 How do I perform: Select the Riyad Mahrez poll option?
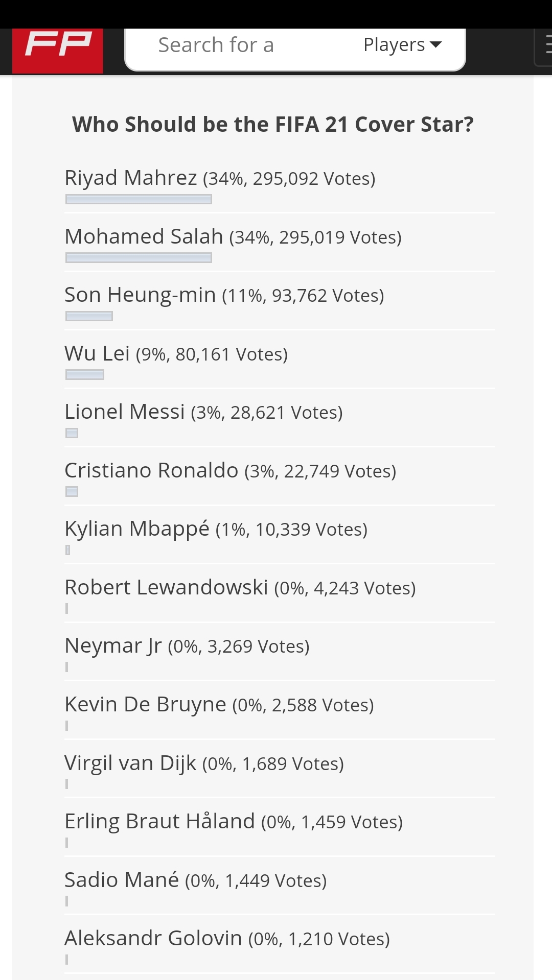(220, 178)
